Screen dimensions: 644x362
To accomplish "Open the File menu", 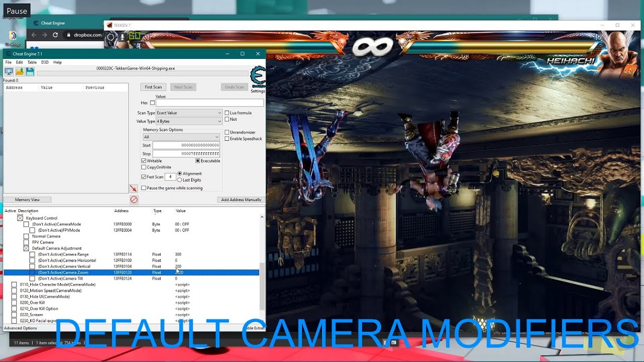I will pyautogui.click(x=8, y=62).
